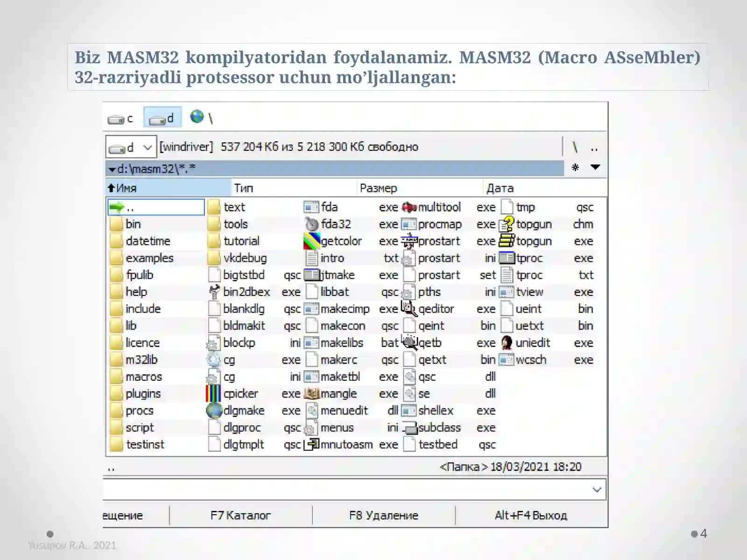Screen dimensions: 747x560
Task: Open the directory hotlist asterisk button
Action: point(576,167)
